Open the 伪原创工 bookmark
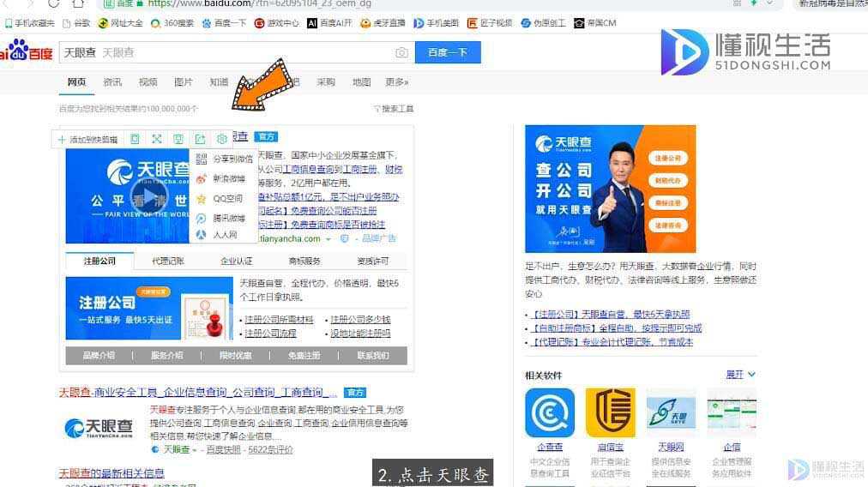The height and width of the screenshot is (487, 868). (543, 22)
